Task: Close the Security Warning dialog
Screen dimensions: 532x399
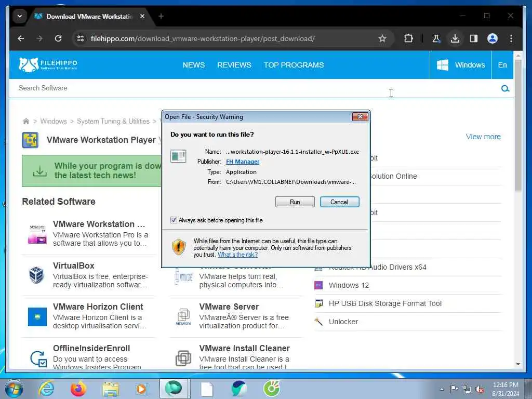Action: click(x=360, y=117)
